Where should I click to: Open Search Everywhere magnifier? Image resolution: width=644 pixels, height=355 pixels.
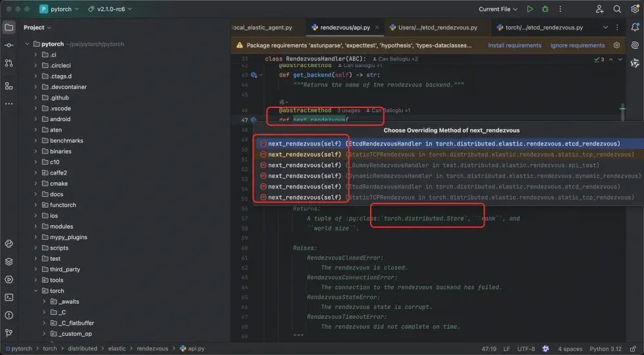(x=617, y=9)
